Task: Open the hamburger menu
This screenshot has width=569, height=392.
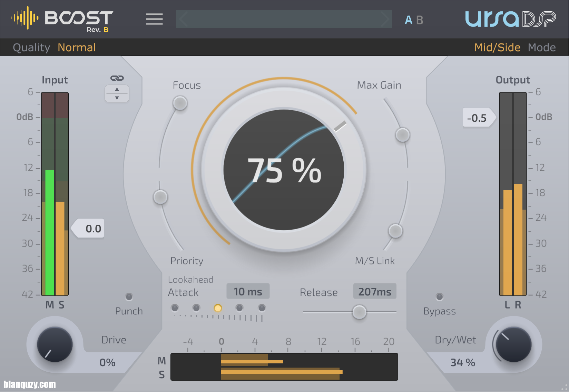Action: pyautogui.click(x=154, y=19)
